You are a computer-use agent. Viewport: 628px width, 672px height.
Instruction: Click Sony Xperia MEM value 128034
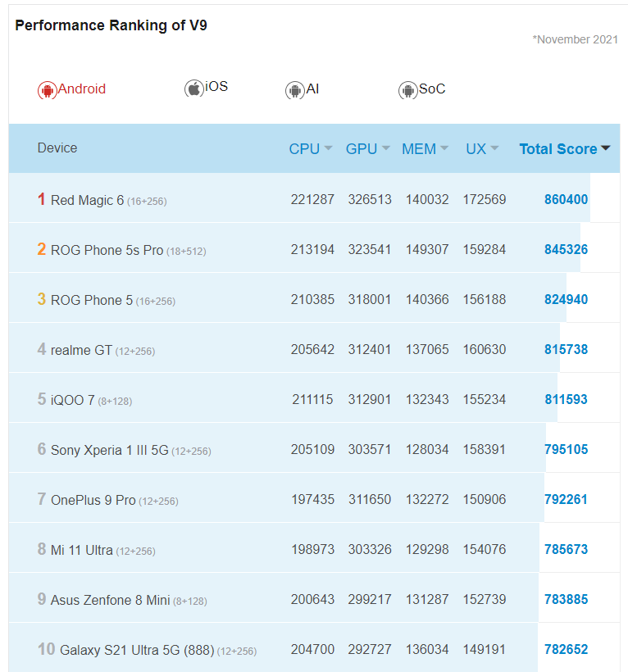pos(427,450)
